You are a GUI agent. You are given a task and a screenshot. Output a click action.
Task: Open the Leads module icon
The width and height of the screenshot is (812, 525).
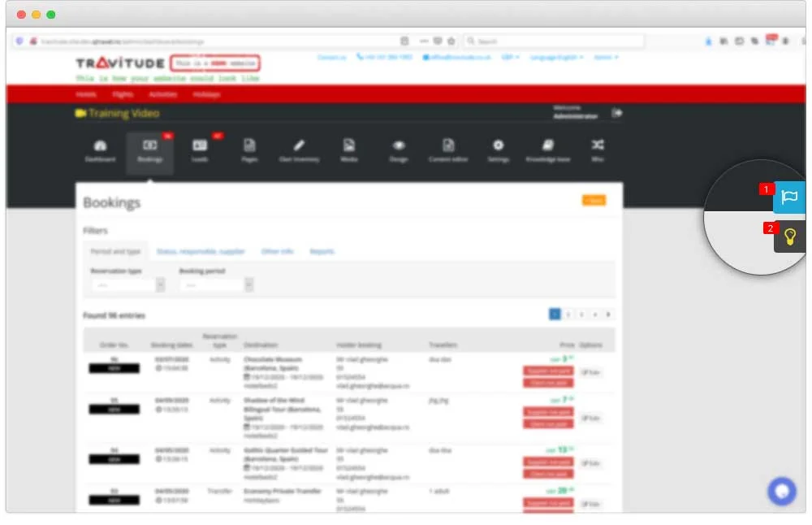(x=200, y=150)
